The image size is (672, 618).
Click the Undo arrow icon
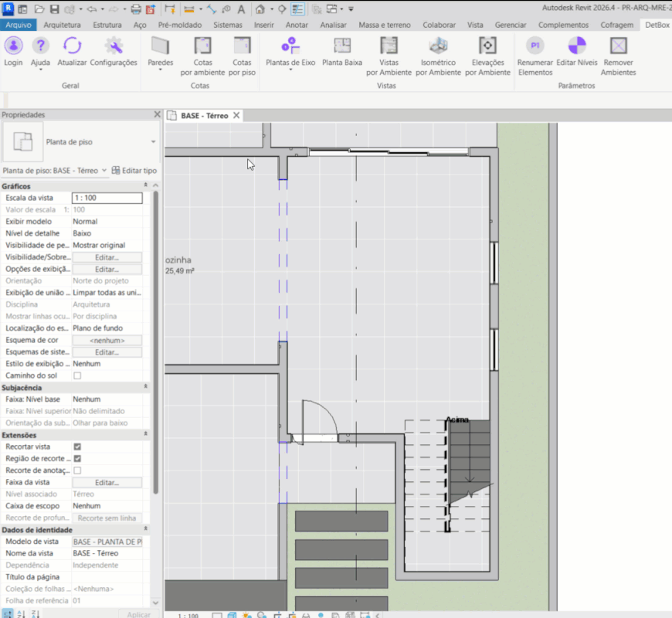point(91,8)
